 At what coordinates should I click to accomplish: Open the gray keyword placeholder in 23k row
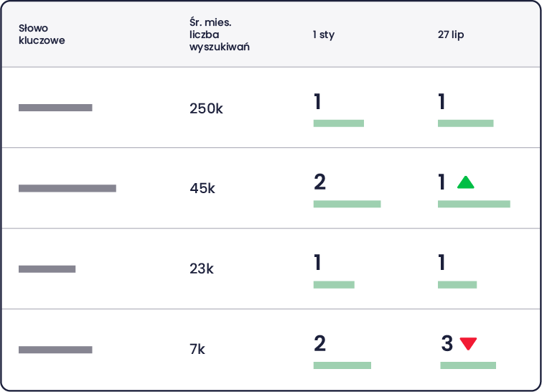click(x=47, y=269)
